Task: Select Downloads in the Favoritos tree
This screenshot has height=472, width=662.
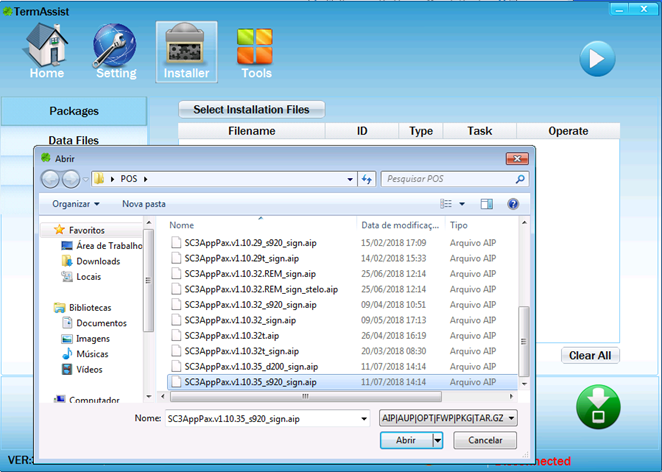Action: coord(98,261)
